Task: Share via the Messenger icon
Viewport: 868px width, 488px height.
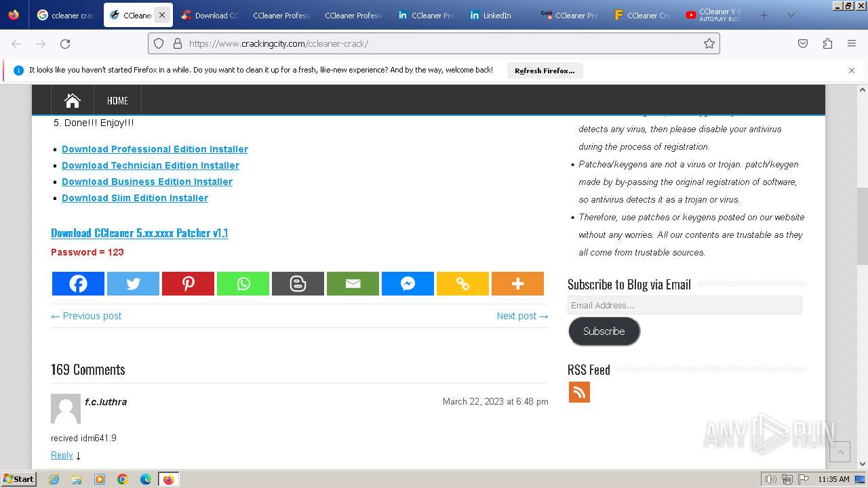Action: coord(408,284)
